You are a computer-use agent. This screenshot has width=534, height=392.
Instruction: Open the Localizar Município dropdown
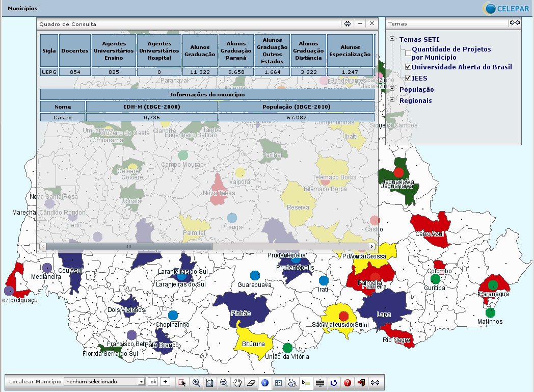click(x=141, y=381)
